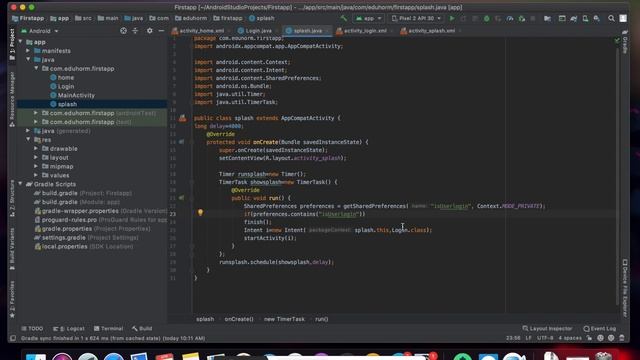The image size is (640, 360).
Task: Open the Build tool window
Action: [142, 329]
